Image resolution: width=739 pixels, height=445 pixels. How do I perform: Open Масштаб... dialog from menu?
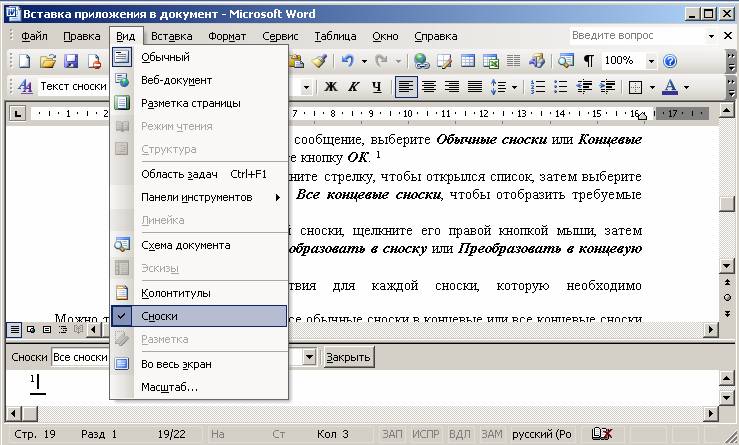pos(199,387)
